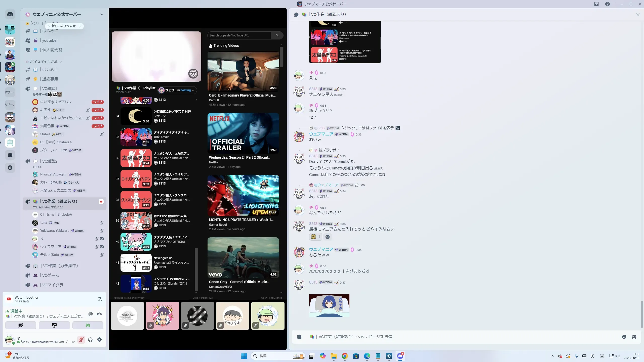The image size is (644, 362).
Task: Leave the Watch Together activity
Action: pos(100,299)
